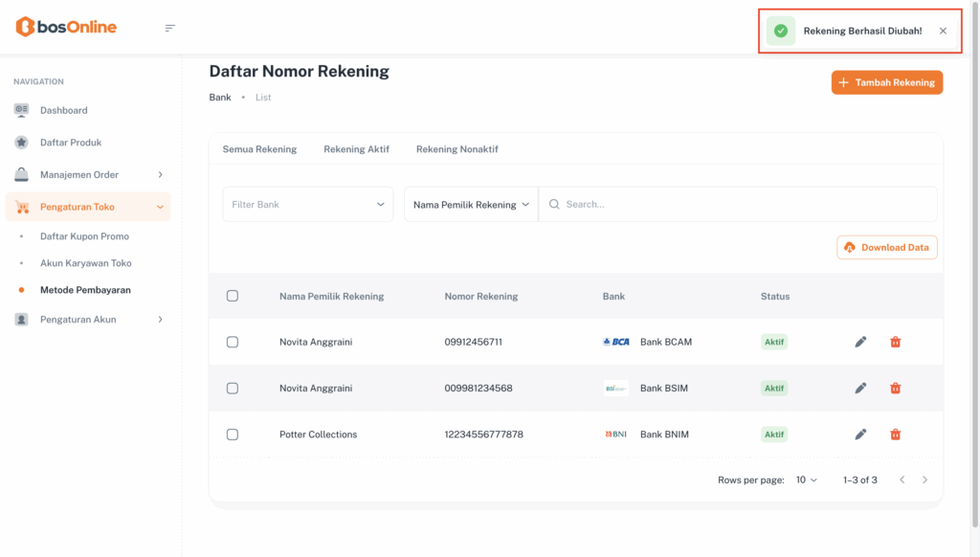Delete the Potter Collections account row

coord(896,434)
